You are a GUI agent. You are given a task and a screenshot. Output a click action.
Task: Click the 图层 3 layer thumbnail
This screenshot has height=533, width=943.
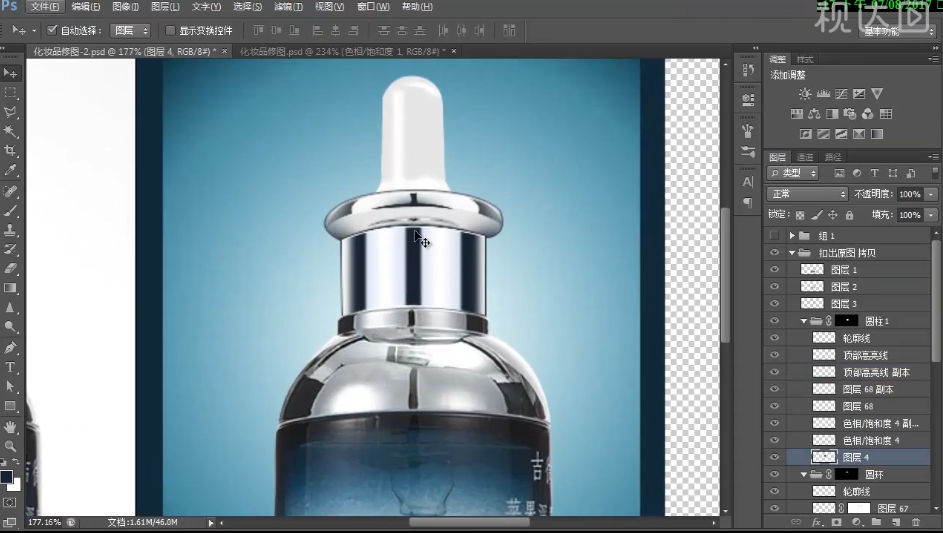(811, 304)
